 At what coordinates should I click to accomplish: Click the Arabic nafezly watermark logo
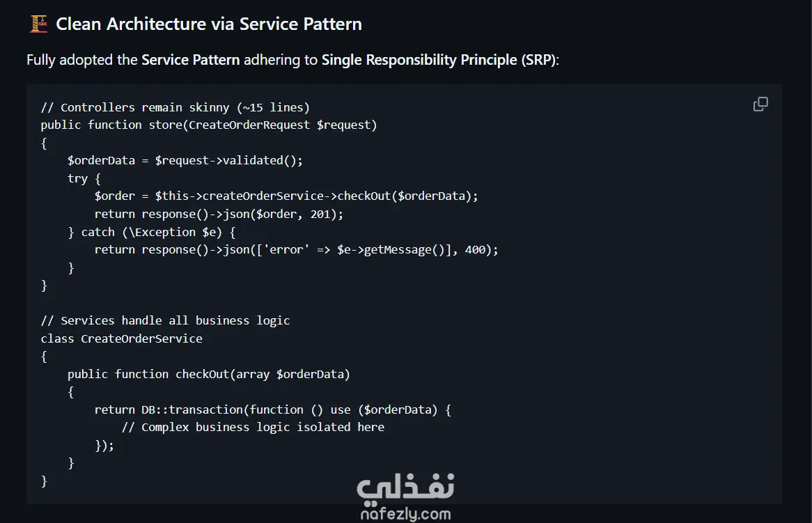click(406, 487)
